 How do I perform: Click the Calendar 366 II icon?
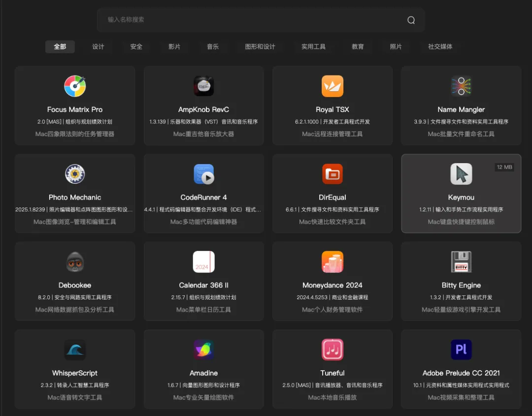pyautogui.click(x=203, y=262)
